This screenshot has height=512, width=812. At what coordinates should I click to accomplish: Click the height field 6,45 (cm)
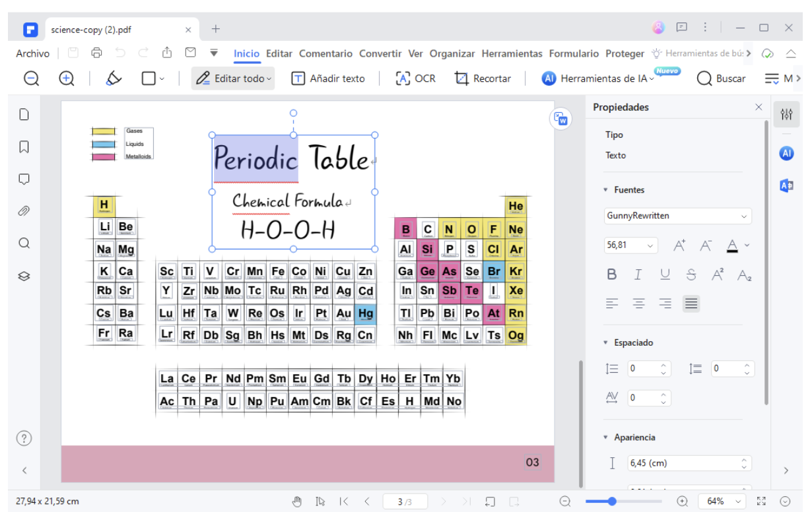689,463
